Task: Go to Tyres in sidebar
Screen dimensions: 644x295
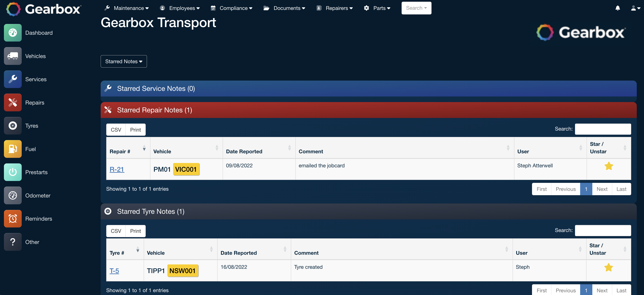Action: coord(31,126)
